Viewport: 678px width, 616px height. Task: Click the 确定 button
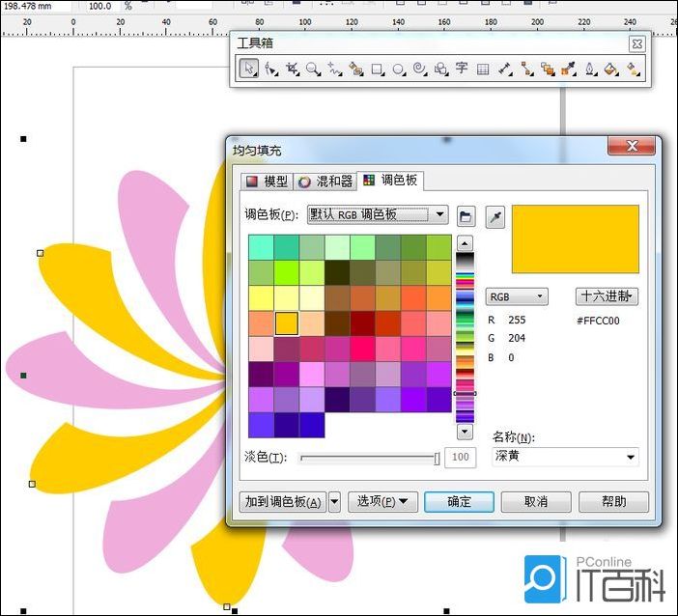pos(460,501)
